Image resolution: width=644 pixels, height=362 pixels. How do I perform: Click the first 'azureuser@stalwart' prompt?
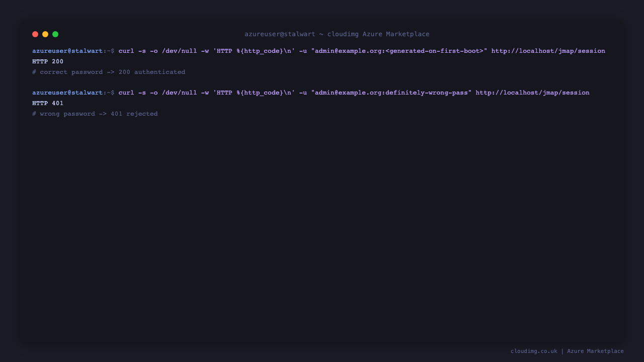pyautogui.click(x=67, y=51)
